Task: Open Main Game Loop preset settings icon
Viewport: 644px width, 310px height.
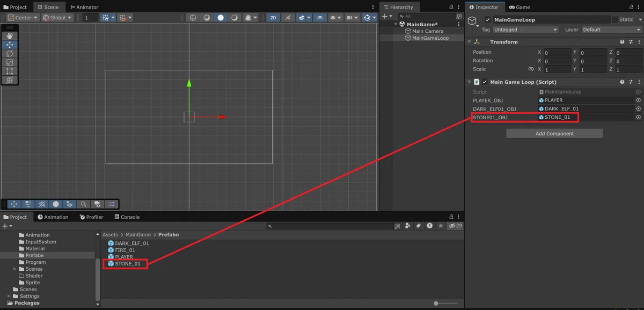Action: (x=631, y=82)
